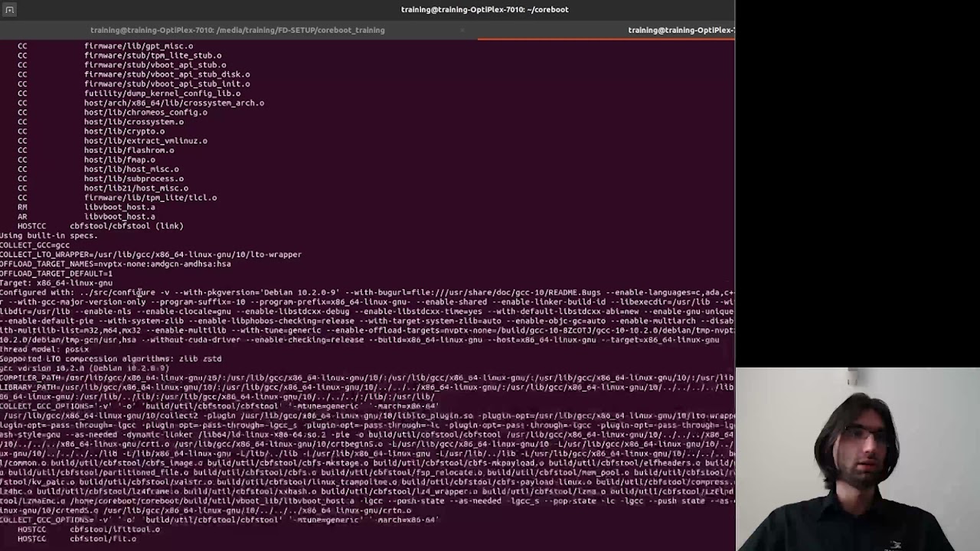The height and width of the screenshot is (551, 980).
Task: Click the line 'Target: x86_64-linux-gnu'
Action: 56,282
